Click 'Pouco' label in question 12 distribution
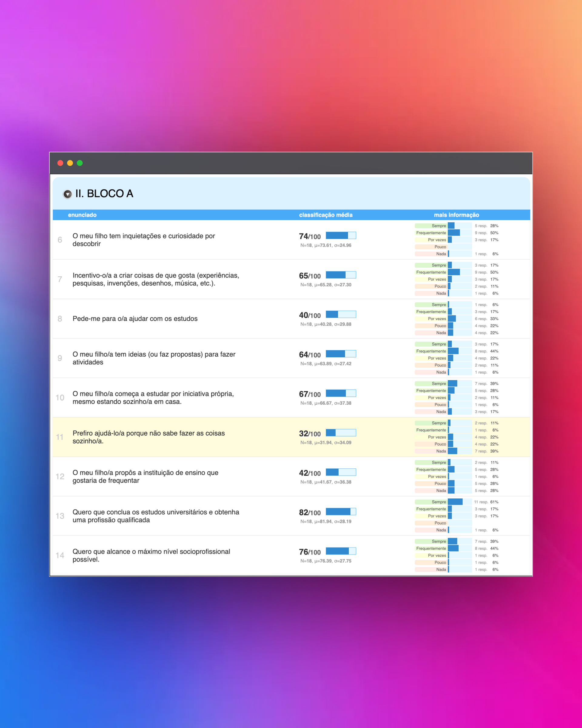Screen dimensions: 582x728 [x=440, y=484]
